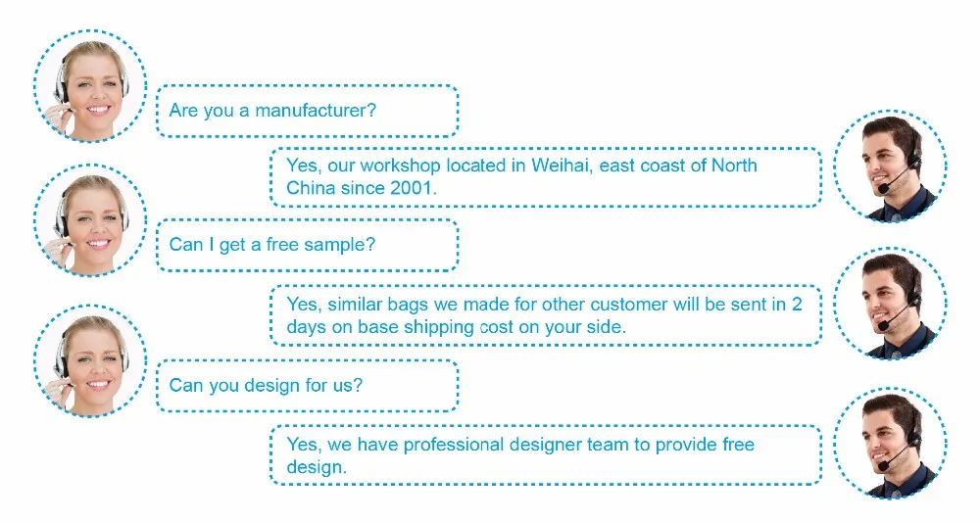Click the word 'design.' in last answer

pyautogui.click(x=317, y=466)
